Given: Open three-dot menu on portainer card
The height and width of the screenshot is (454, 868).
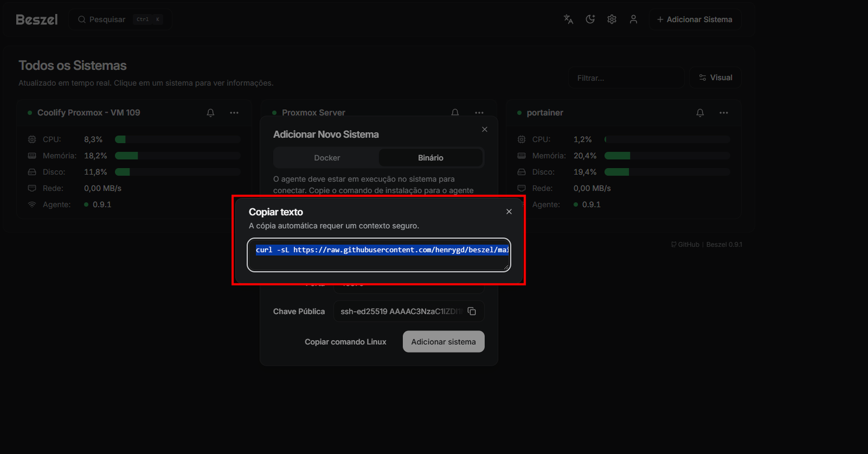Looking at the screenshot, I should 724,113.
